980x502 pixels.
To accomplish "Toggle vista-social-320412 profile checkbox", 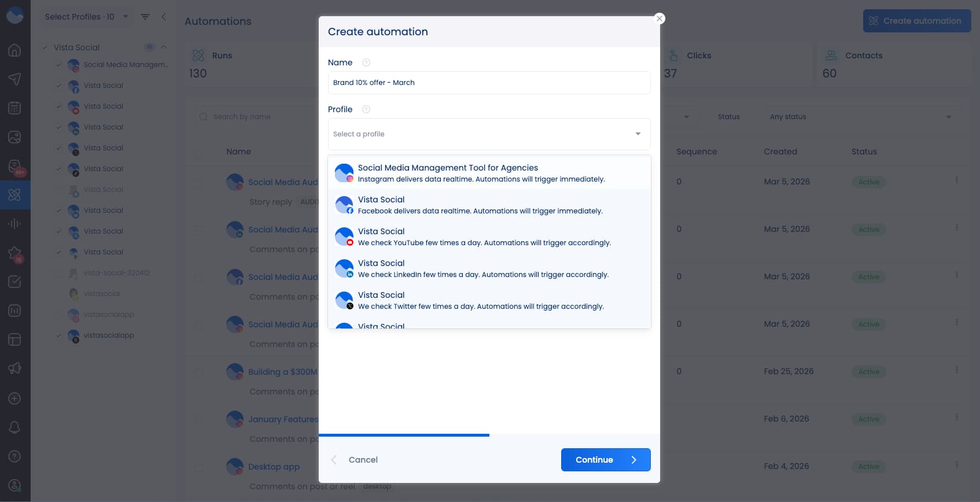I will click(58, 273).
